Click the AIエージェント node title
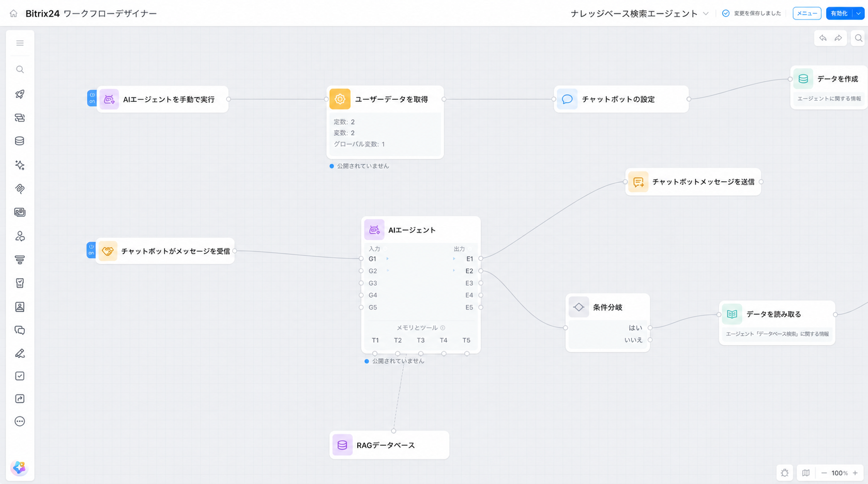The image size is (868, 484). pos(412,230)
